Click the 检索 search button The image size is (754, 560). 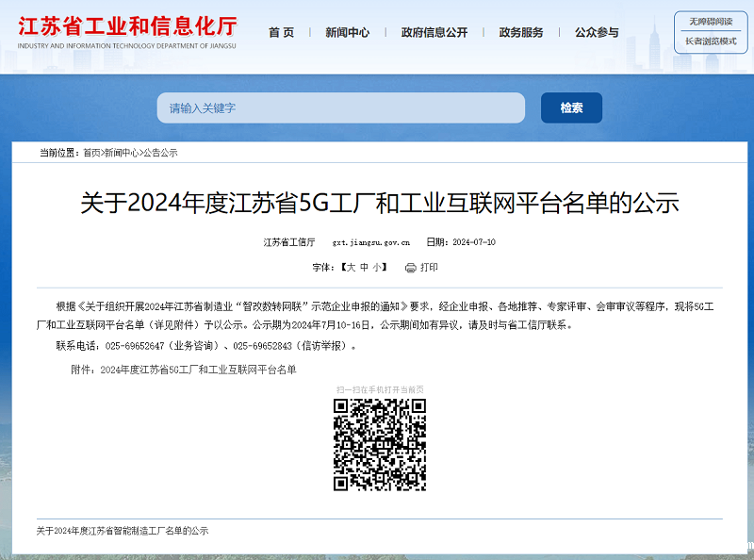click(x=571, y=107)
